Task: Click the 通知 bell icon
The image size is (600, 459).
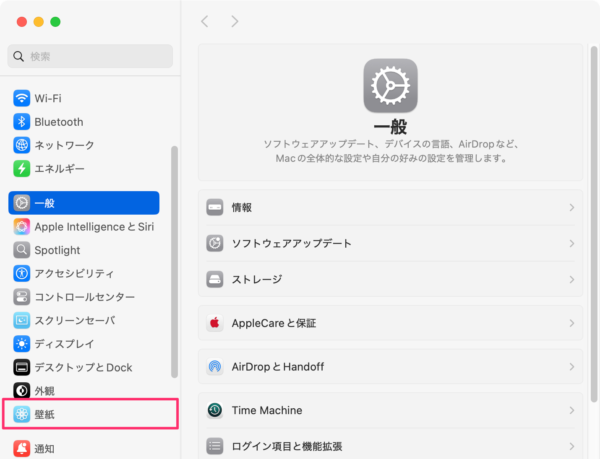Action: (21, 448)
